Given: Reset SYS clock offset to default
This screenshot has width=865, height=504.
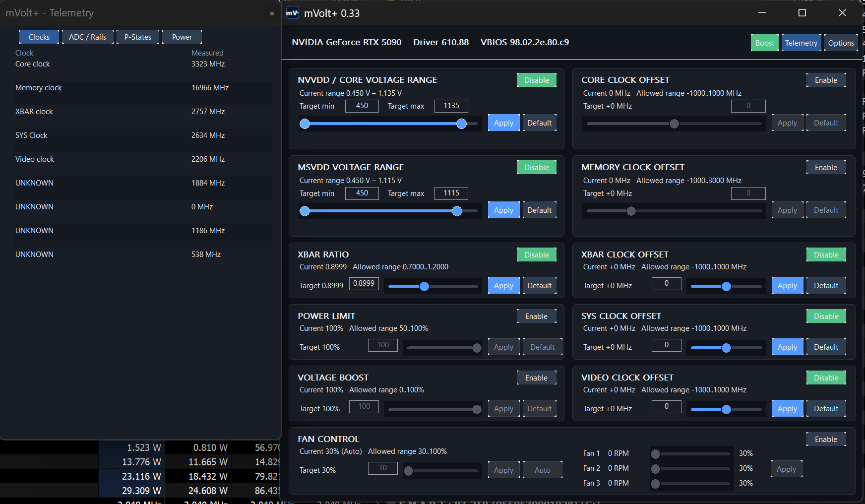Looking at the screenshot, I should (x=826, y=347).
